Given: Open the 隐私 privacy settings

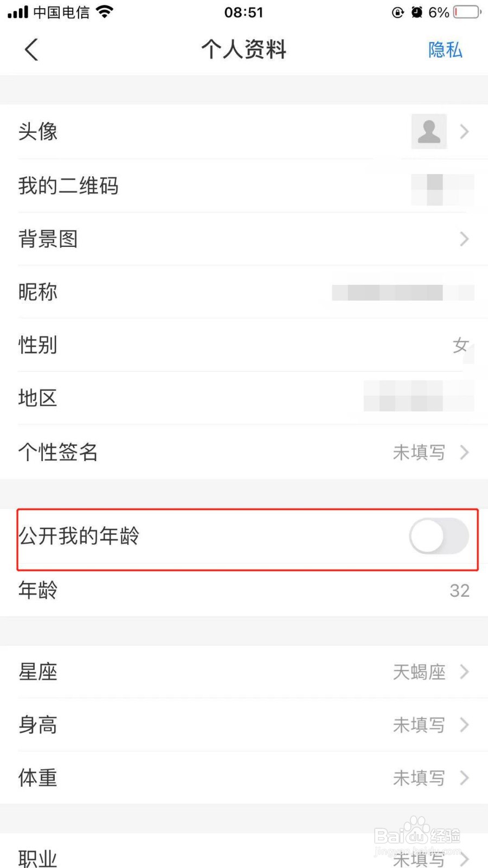Looking at the screenshot, I should (445, 50).
